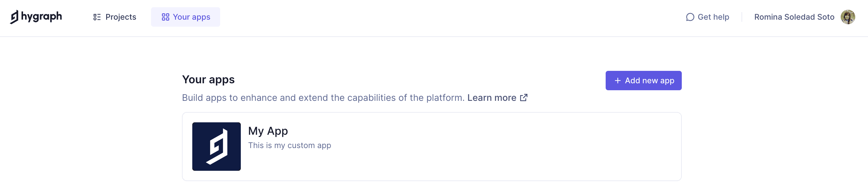This screenshot has height=195, width=868.
Task: Click Get help in the top bar
Action: [x=713, y=16]
